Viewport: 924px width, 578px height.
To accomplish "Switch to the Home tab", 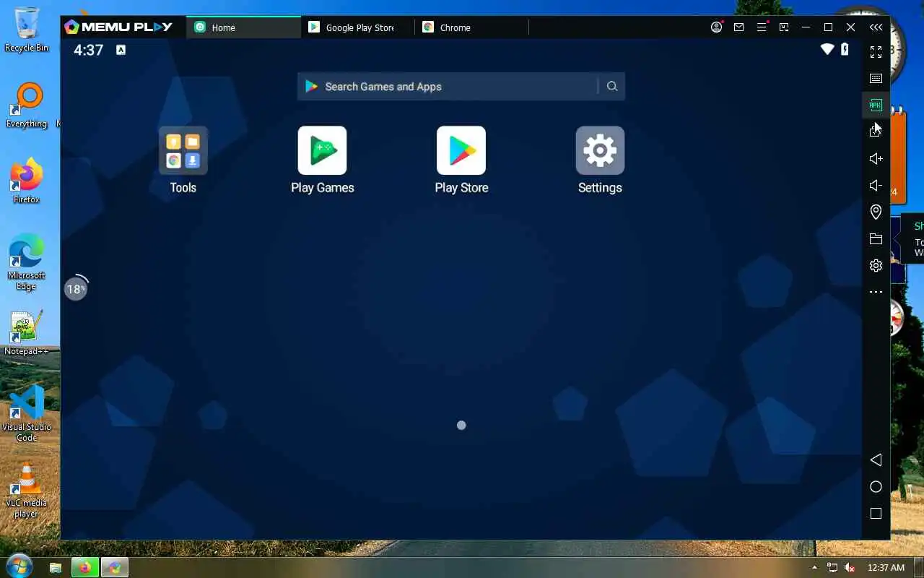I will pyautogui.click(x=244, y=27).
